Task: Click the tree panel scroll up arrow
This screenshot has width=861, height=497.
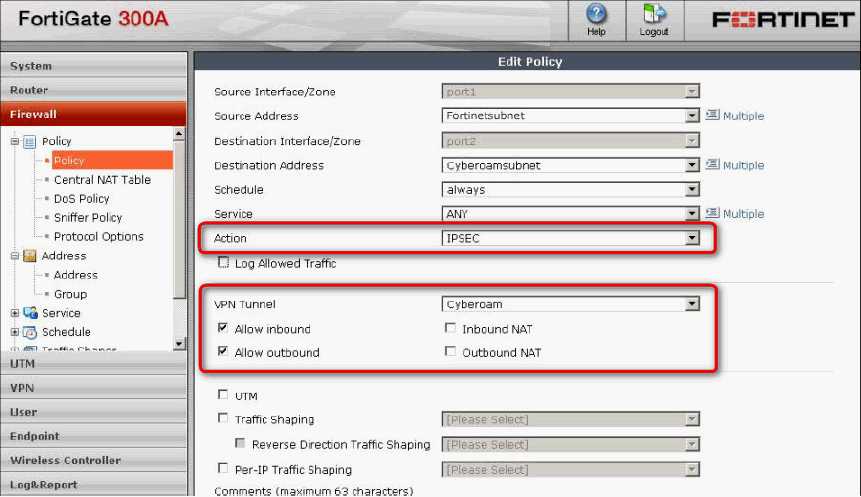Action: (x=179, y=133)
